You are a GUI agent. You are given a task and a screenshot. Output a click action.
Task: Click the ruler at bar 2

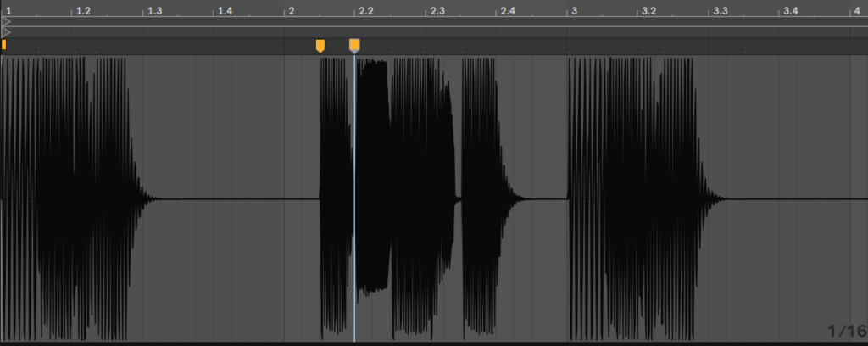pyautogui.click(x=291, y=11)
